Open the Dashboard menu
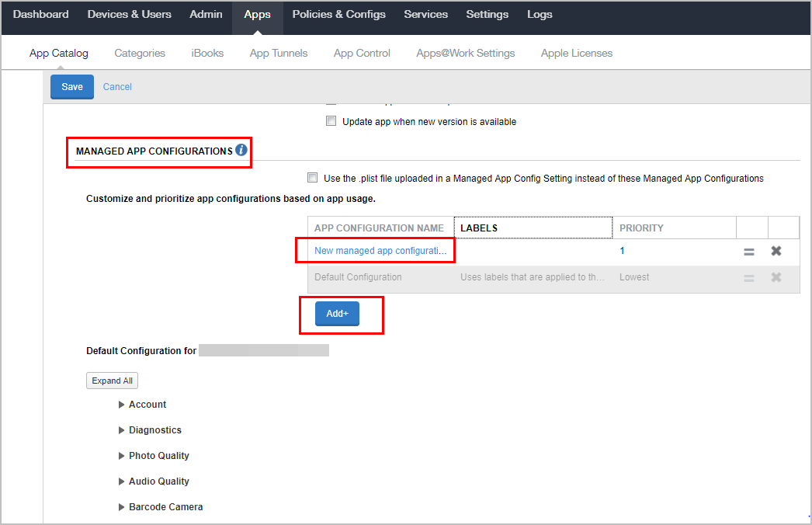Image resolution: width=812 pixels, height=525 pixels. tap(40, 13)
